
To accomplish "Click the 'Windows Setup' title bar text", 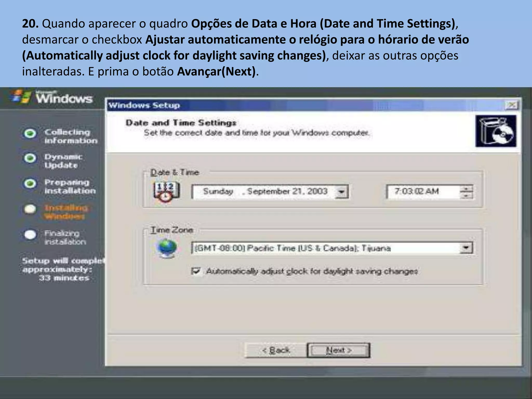I will tap(144, 105).
